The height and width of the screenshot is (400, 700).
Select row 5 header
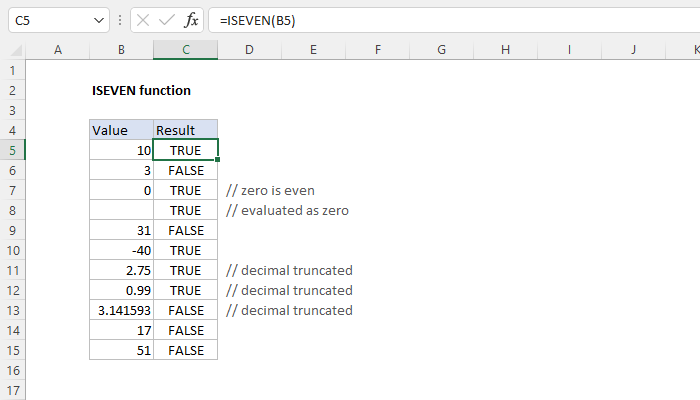12,150
